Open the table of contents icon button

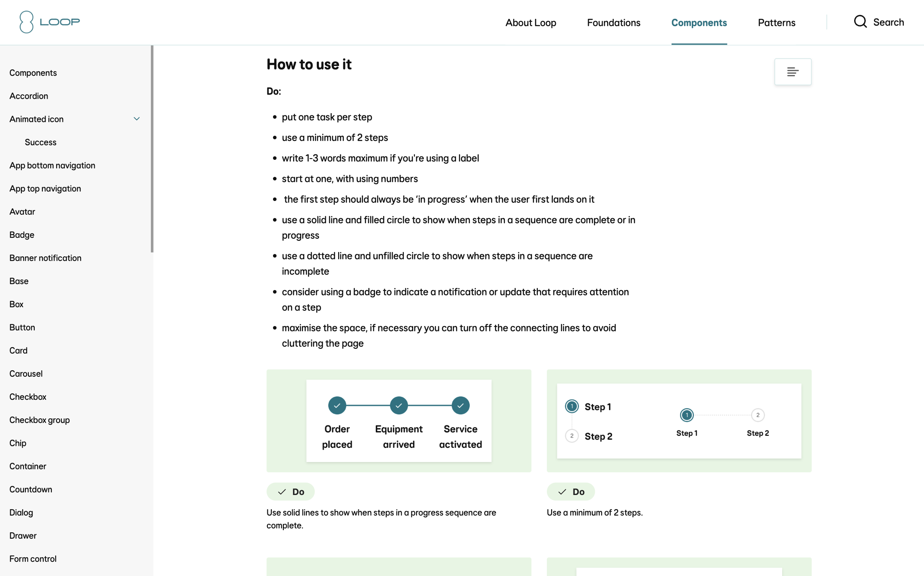click(793, 72)
